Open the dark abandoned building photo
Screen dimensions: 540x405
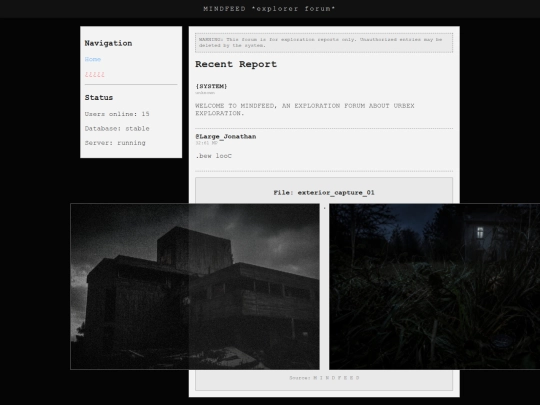click(195, 287)
